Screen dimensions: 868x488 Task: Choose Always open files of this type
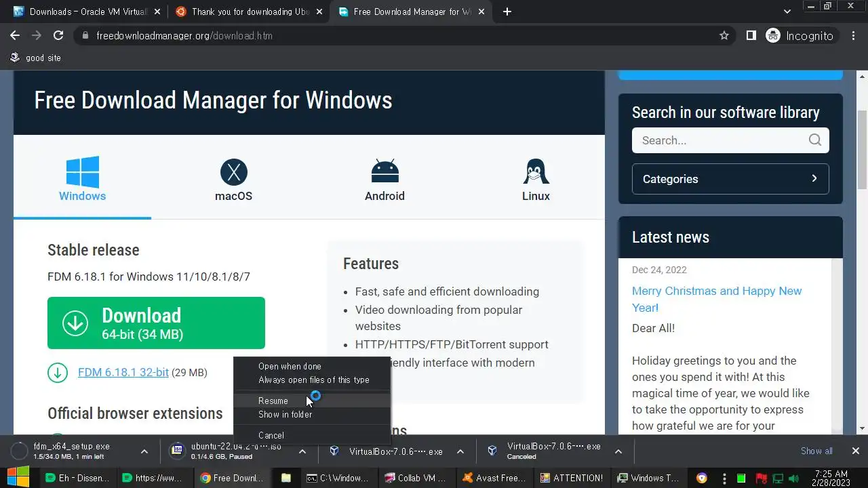click(x=312, y=380)
